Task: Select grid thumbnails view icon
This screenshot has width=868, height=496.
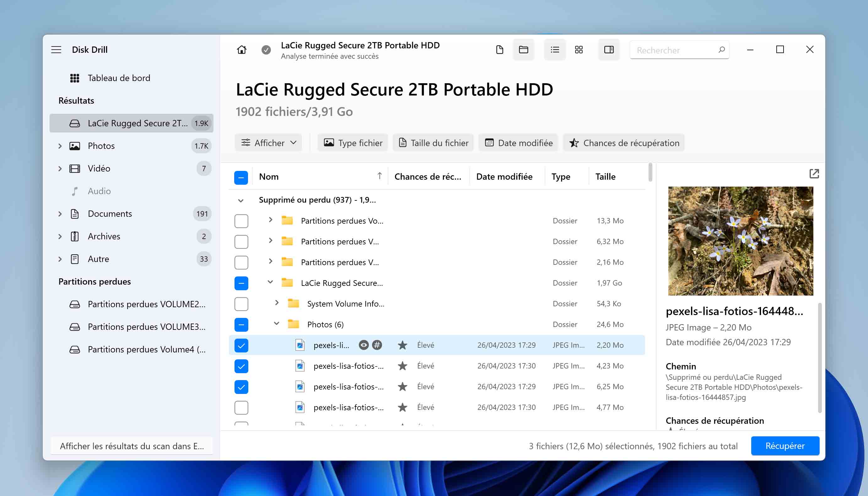Action: coord(579,50)
